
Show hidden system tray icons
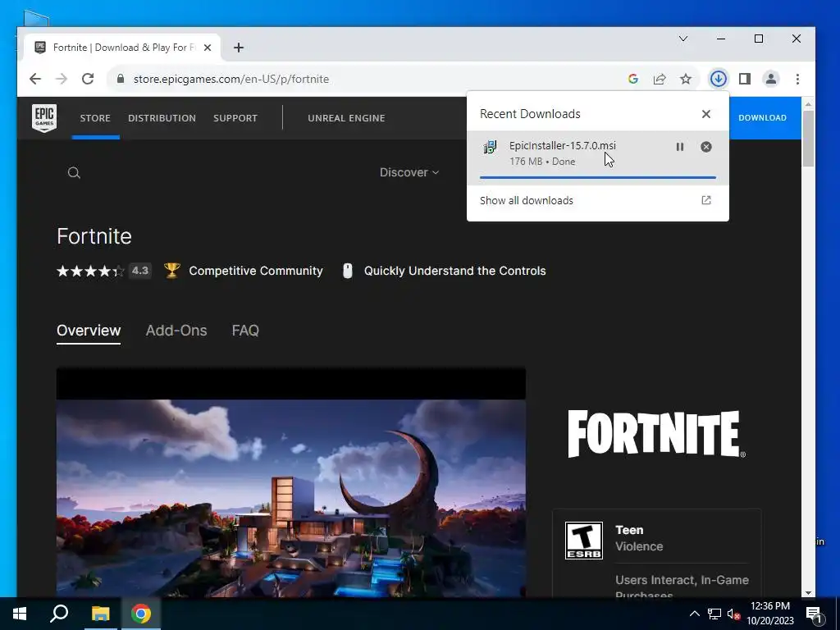point(694,614)
